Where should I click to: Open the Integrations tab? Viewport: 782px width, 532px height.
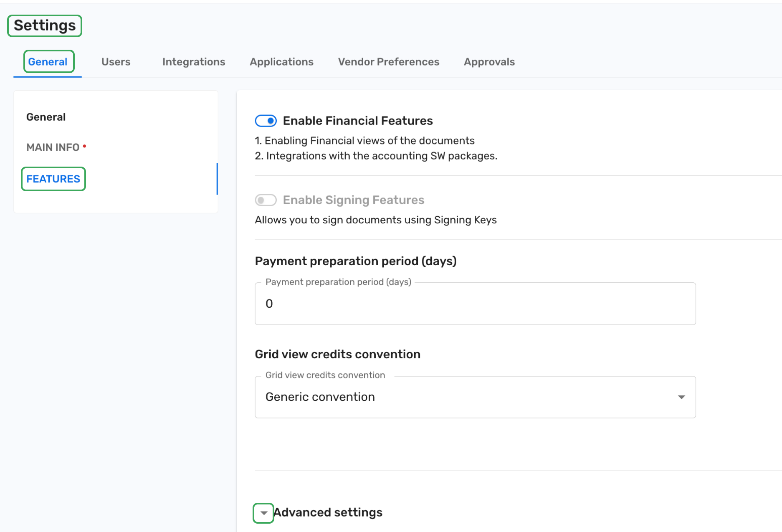pyautogui.click(x=193, y=62)
